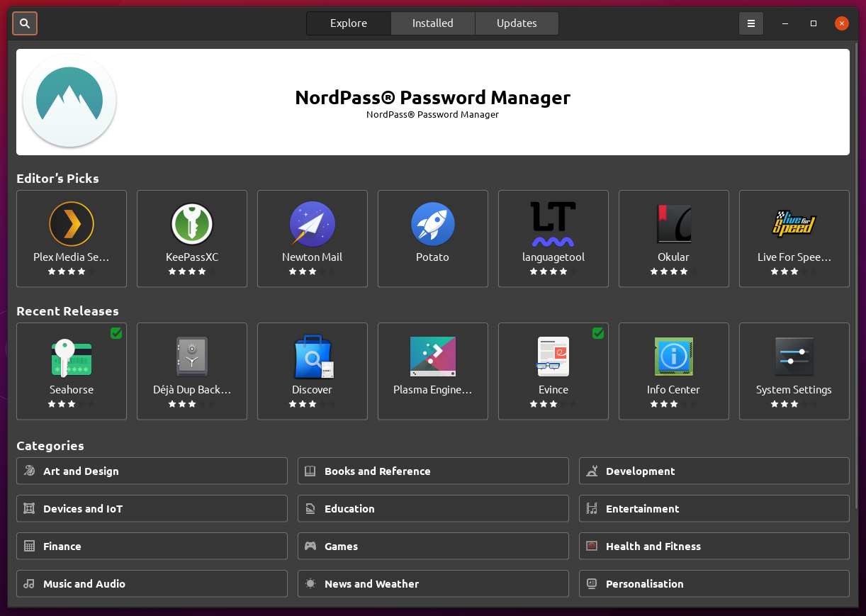Browse the Devices and IoT category

(x=152, y=508)
